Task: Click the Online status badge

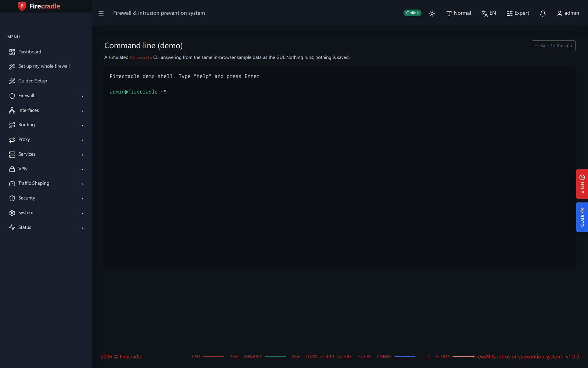Action: click(412, 13)
